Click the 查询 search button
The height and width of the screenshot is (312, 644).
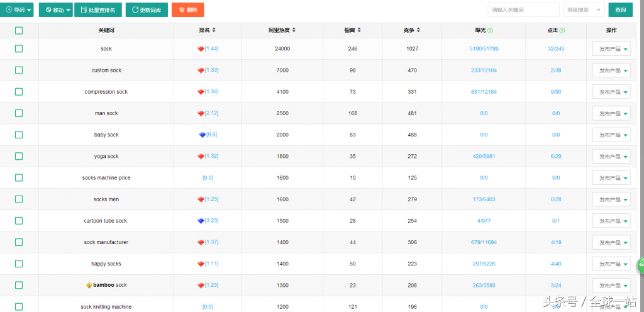[x=621, y=10]
